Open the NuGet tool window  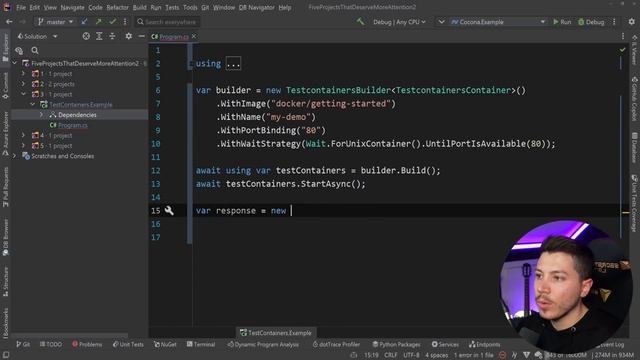(165, 344)
